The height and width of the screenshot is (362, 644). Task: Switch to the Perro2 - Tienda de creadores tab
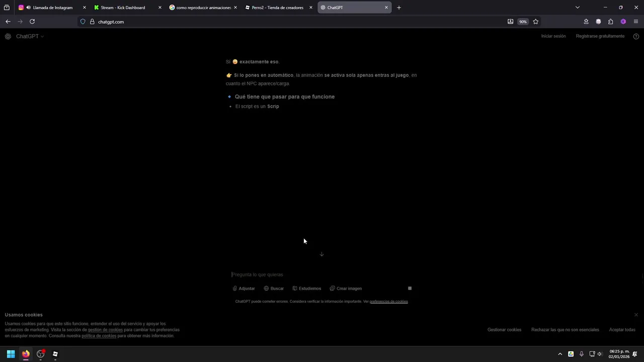click(x=278, y=8)
